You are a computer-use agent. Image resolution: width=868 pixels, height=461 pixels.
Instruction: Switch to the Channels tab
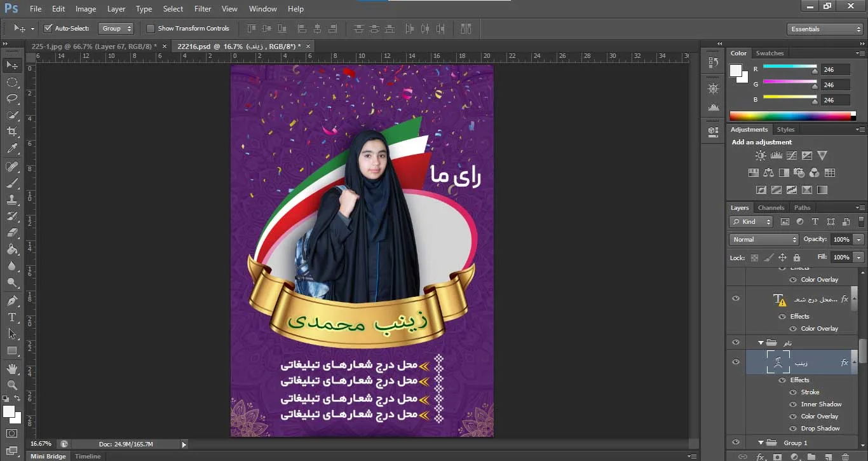pos(771,208)
